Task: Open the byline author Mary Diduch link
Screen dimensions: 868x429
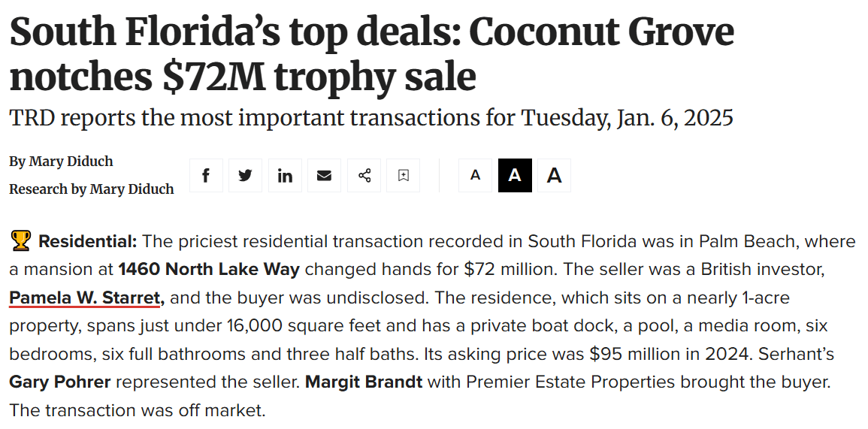Action: [71, 162]
